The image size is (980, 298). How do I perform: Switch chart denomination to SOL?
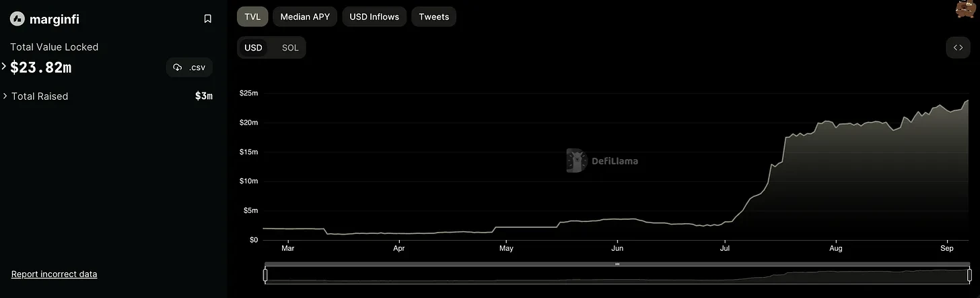coord(290,48)
